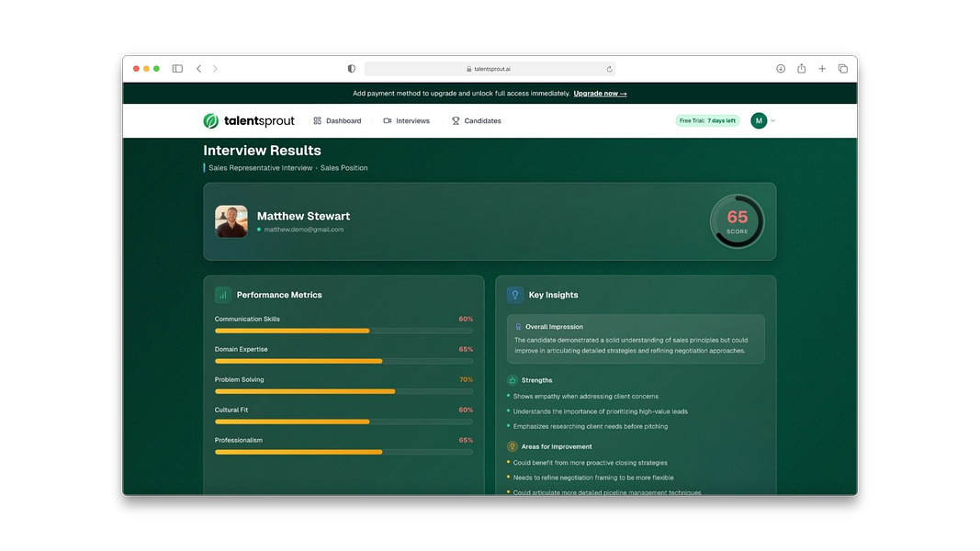Image resolution: width=980 pixels, height=551 pixels.
Task: Click the talentsprout leaf logo
Action: tap(209, 120)
